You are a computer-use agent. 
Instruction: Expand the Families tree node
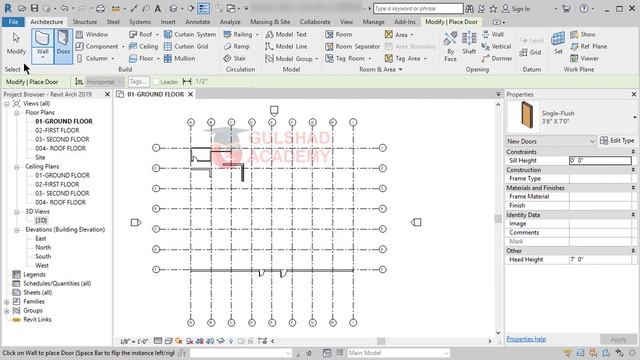[7, 302]
